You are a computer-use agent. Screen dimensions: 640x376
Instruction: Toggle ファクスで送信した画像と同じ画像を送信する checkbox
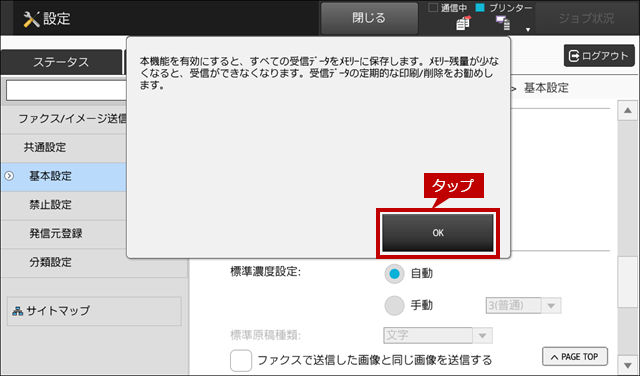click(x=241, y=360)
